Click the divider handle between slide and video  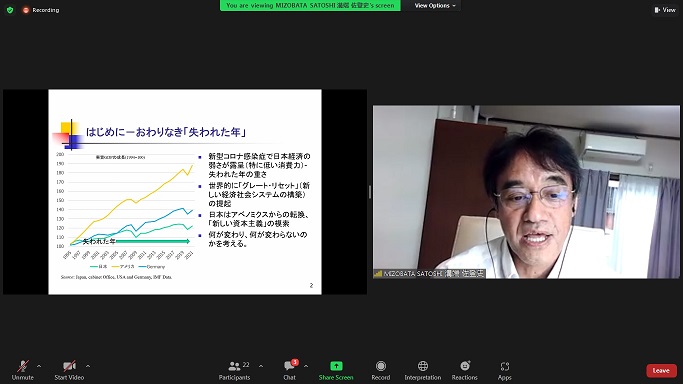coord(370,192)
